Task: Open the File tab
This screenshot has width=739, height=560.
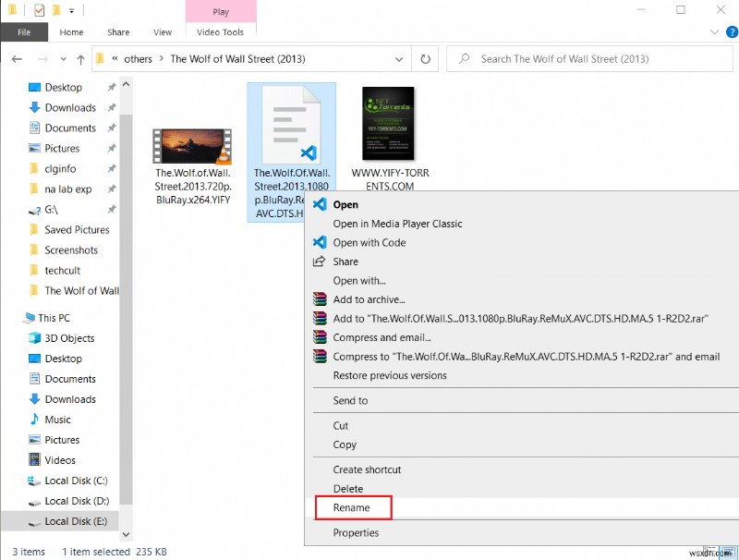Action: tap(24, 32)
